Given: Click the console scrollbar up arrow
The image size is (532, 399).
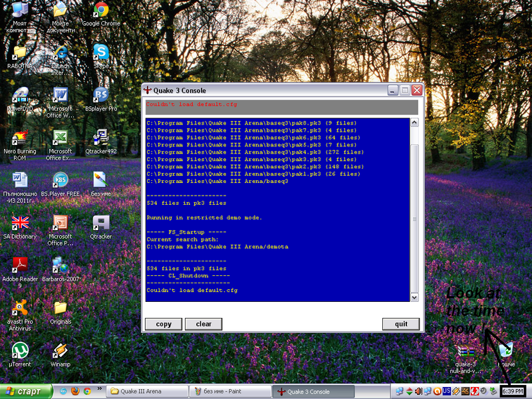Looking at the screenshot, I should (414, 122).
